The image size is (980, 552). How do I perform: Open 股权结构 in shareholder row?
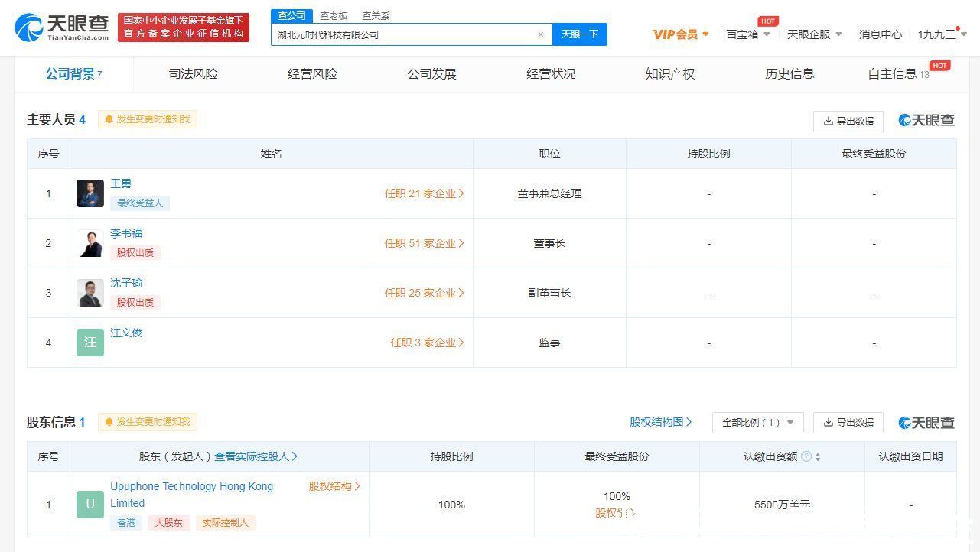334,486
